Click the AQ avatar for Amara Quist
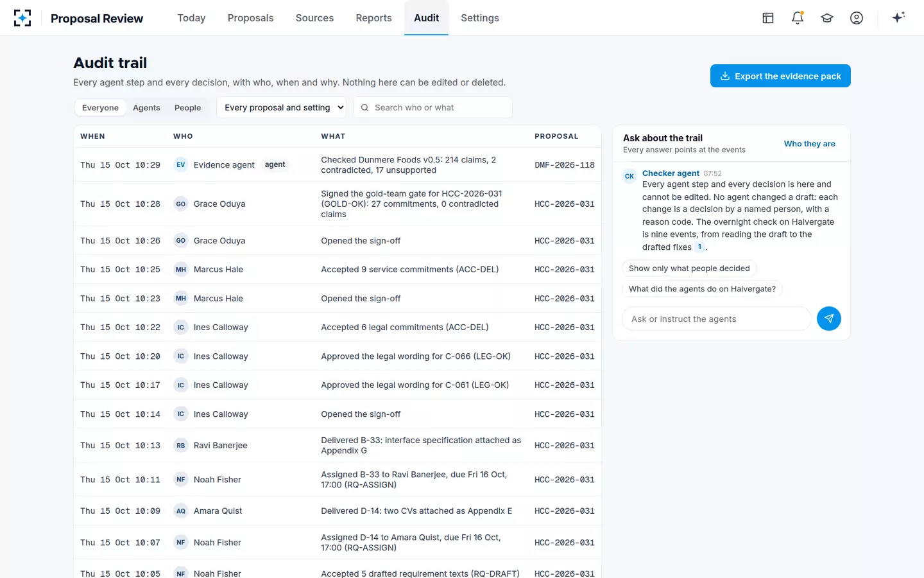The image size is (924, 578). [x=181, y=511]
